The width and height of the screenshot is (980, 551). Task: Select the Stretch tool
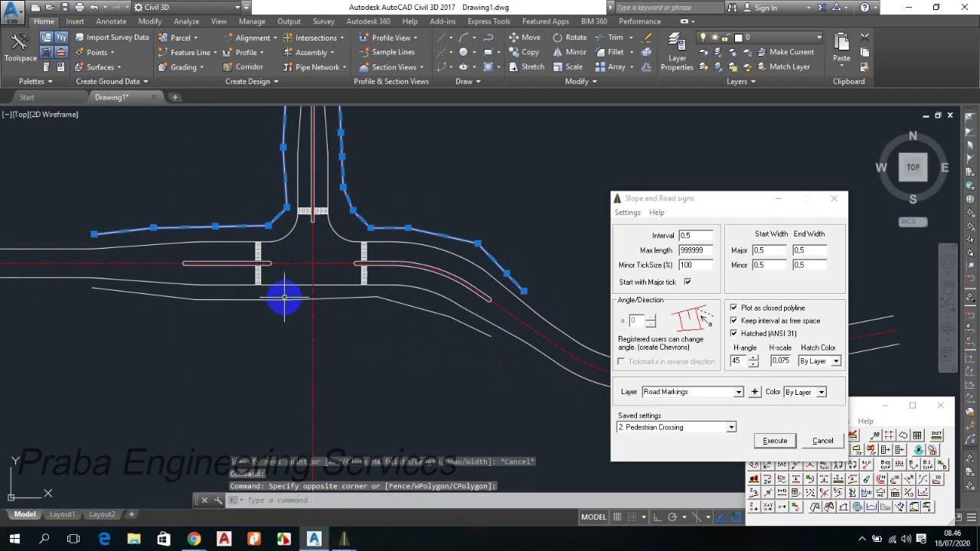[x=526, y=67]
